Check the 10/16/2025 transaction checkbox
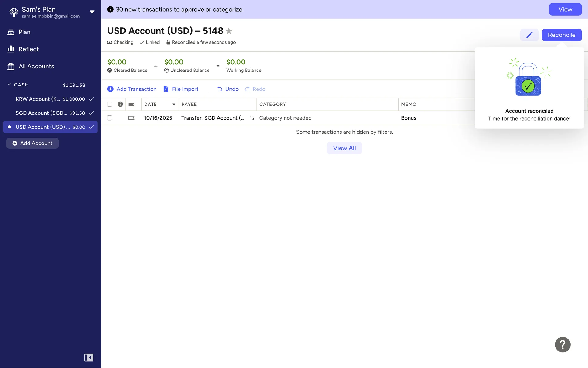 110,118
